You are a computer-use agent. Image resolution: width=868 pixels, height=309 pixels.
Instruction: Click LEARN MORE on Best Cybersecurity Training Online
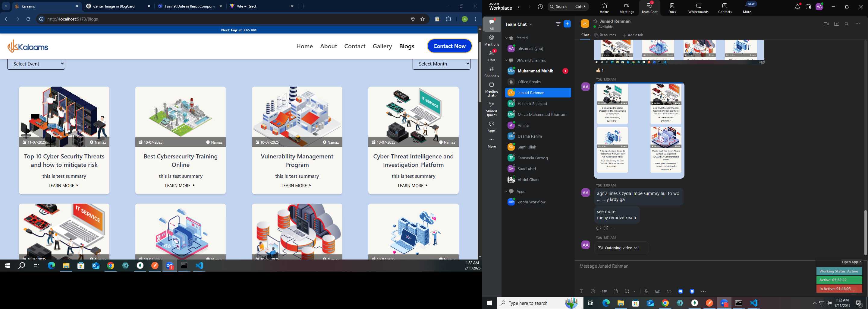pos(180,186)
